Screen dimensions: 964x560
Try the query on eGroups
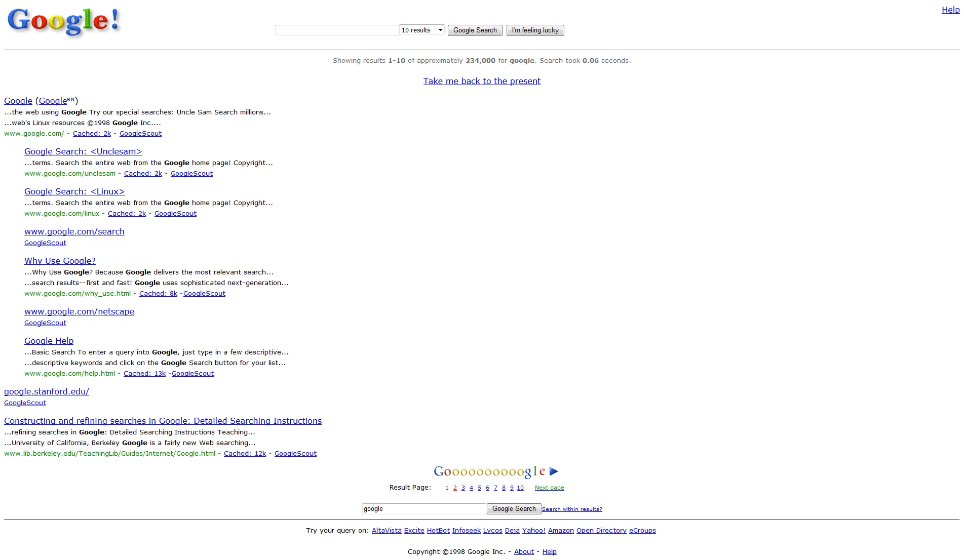pos(642,531)
